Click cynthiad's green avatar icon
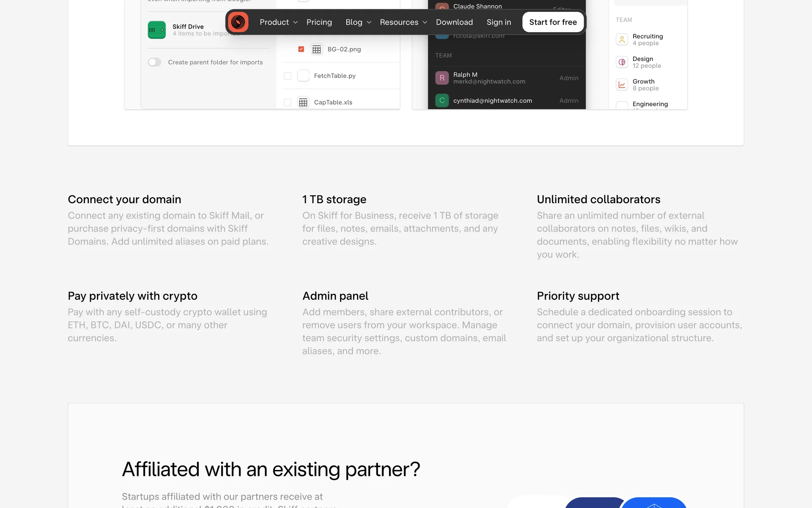 pyautogui.click(x=442, y=101)
